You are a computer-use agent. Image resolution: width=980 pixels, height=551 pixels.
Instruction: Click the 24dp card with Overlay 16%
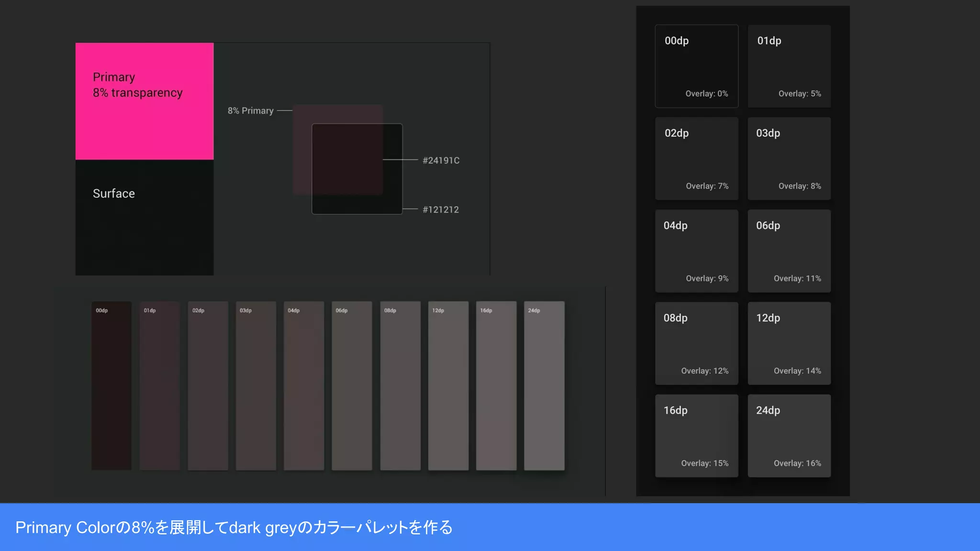[790, 435]
